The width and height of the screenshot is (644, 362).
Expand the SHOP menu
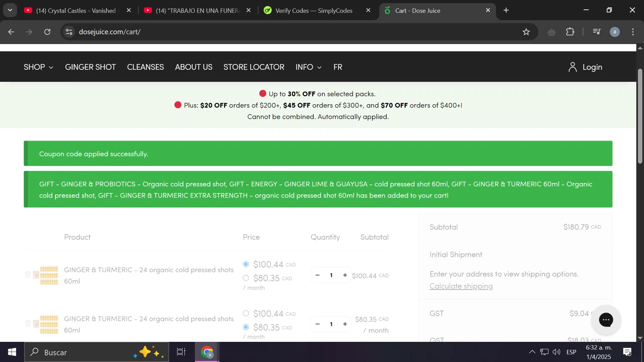39,67
